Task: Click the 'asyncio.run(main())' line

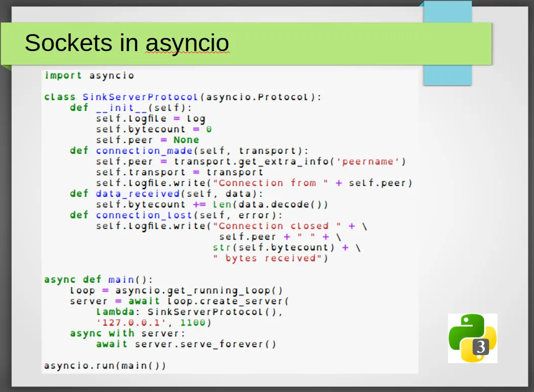Action: (105, 366)
